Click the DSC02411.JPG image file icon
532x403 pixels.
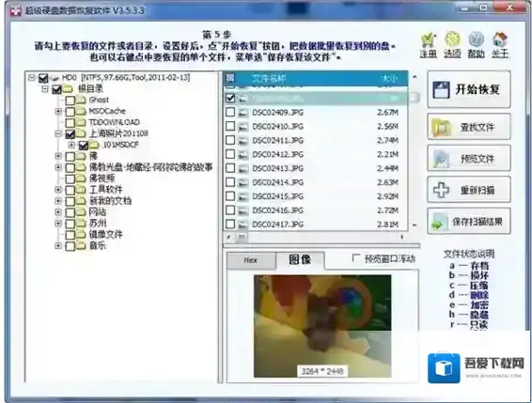(x=243, y=141)
